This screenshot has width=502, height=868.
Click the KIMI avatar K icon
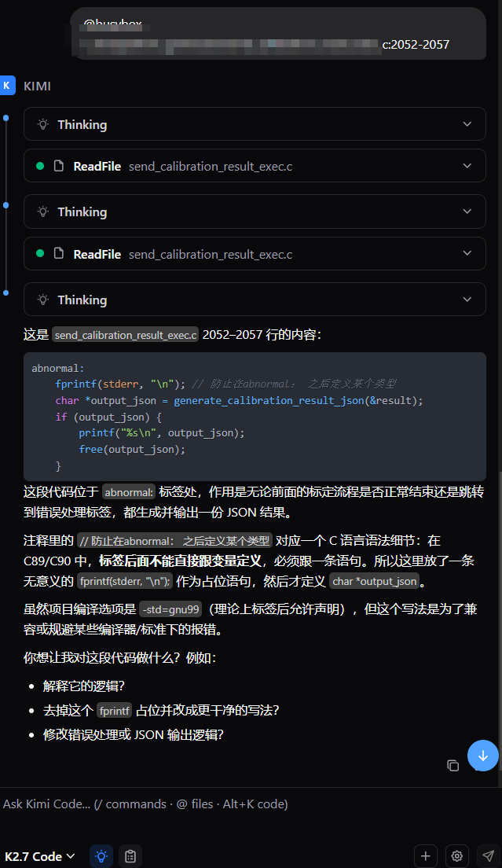[7, 85]
